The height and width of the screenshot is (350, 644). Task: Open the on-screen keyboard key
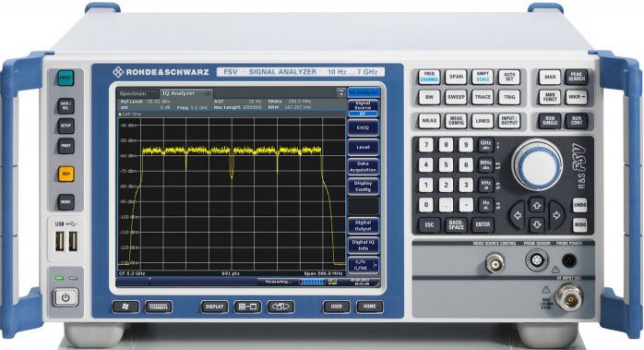[158, 307]
